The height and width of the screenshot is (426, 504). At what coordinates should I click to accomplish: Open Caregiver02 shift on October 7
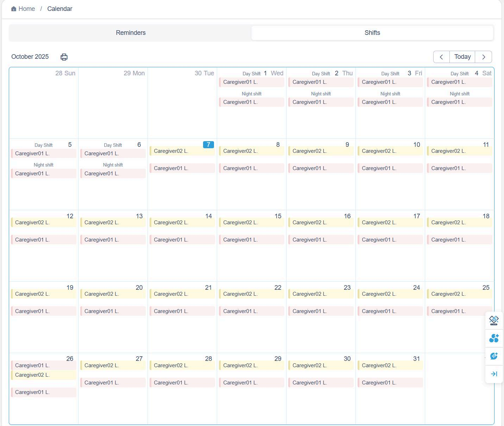tap(182, 151)
